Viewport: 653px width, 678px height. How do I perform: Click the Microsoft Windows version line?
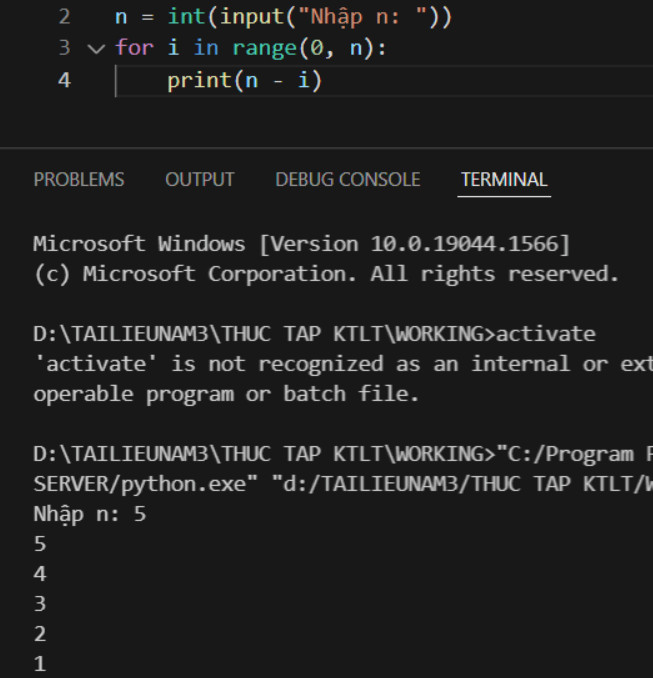[301, 244]
